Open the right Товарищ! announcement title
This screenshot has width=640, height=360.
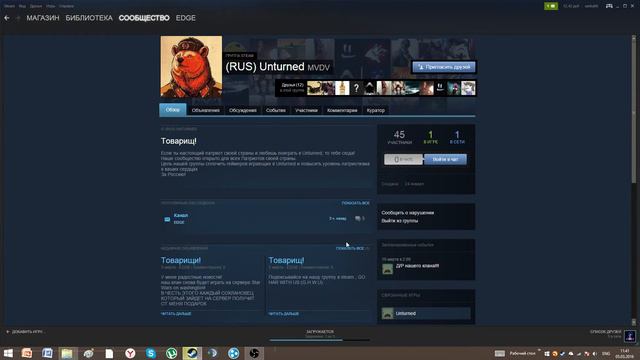coord(287,260)
